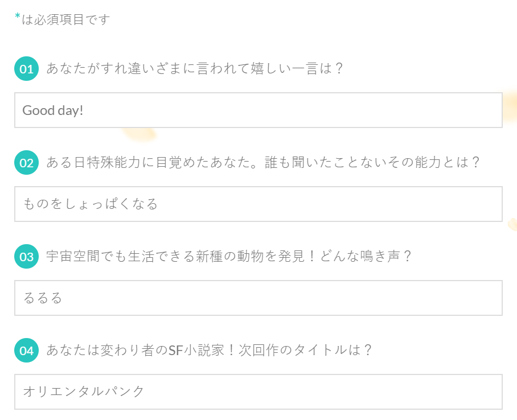Click the input with ものをしょっぱくなる
The image size is (517, 420).
[x=258, y=204]
